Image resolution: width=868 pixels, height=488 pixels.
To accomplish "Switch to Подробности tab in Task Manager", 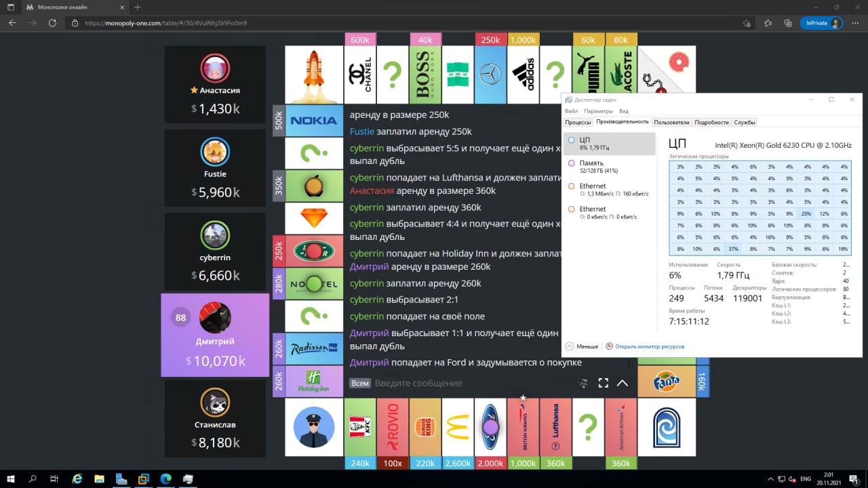I will coord(711,122).
